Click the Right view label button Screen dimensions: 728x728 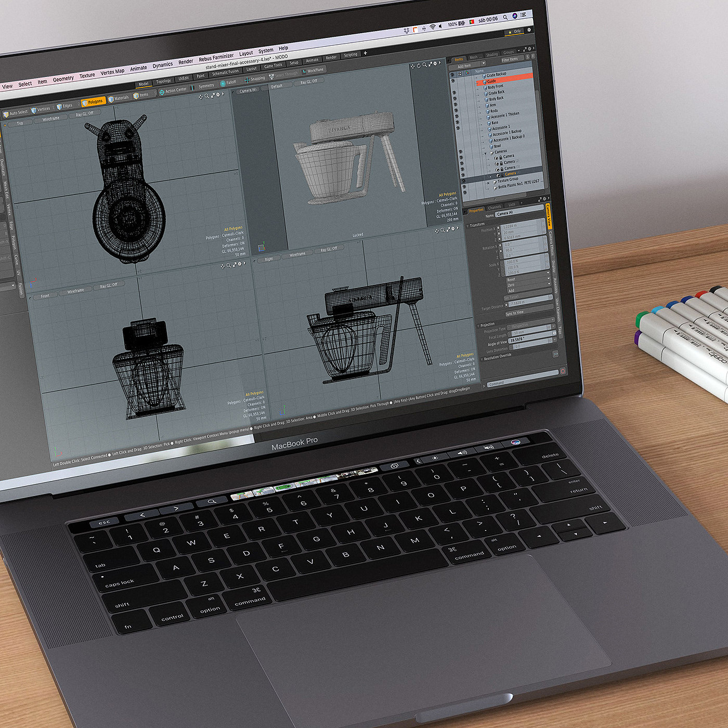click(x=268, y=259)
